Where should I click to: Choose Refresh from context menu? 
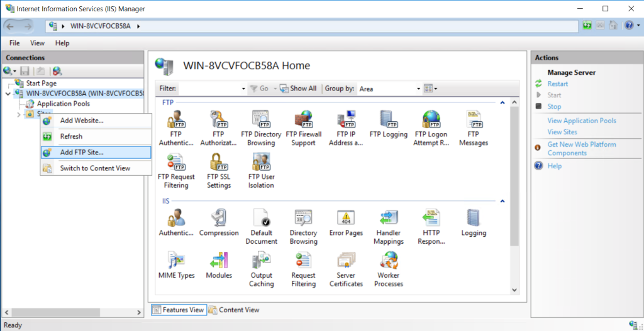coord(96,136)
